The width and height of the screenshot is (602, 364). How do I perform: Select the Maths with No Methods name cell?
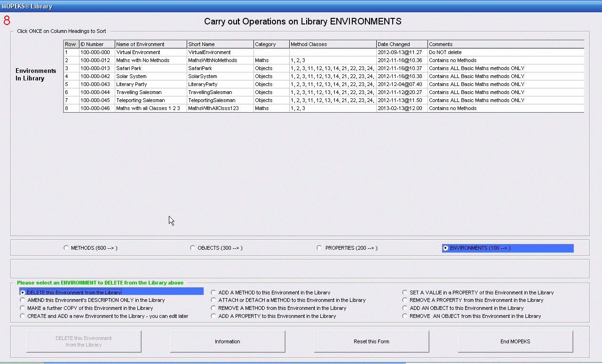click(151, 60)
